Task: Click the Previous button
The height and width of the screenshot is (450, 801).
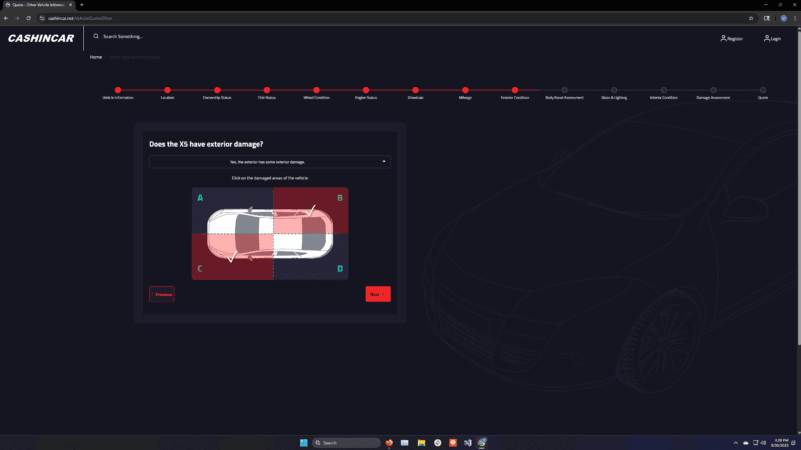Action: click(x=162, y=294)
